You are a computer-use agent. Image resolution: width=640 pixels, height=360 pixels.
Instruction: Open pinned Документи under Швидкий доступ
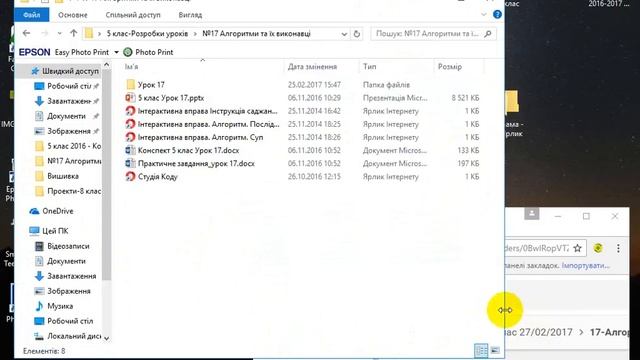(x=66, y=116)
